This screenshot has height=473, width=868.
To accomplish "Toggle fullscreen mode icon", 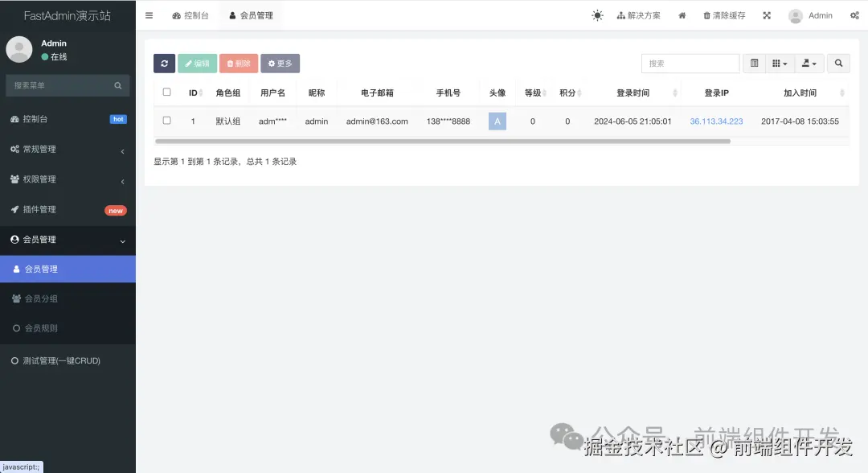I will click(767, 15).
